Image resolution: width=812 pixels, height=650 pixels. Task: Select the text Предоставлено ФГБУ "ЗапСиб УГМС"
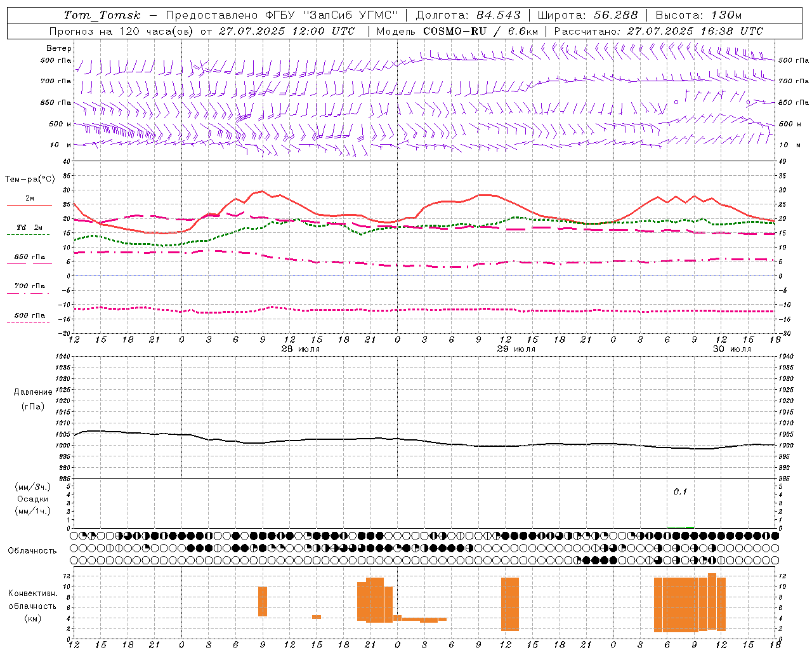[x=282, y=15]
